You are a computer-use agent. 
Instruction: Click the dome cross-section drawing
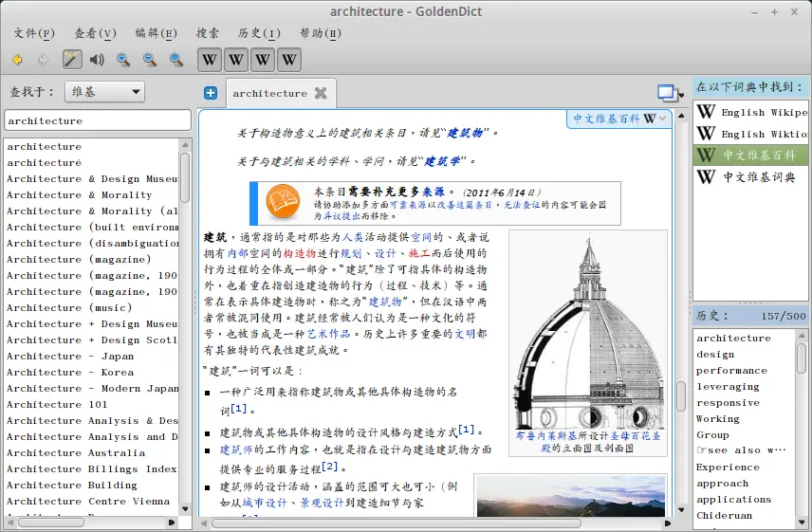pyautogui.click(x=588, y=332)
